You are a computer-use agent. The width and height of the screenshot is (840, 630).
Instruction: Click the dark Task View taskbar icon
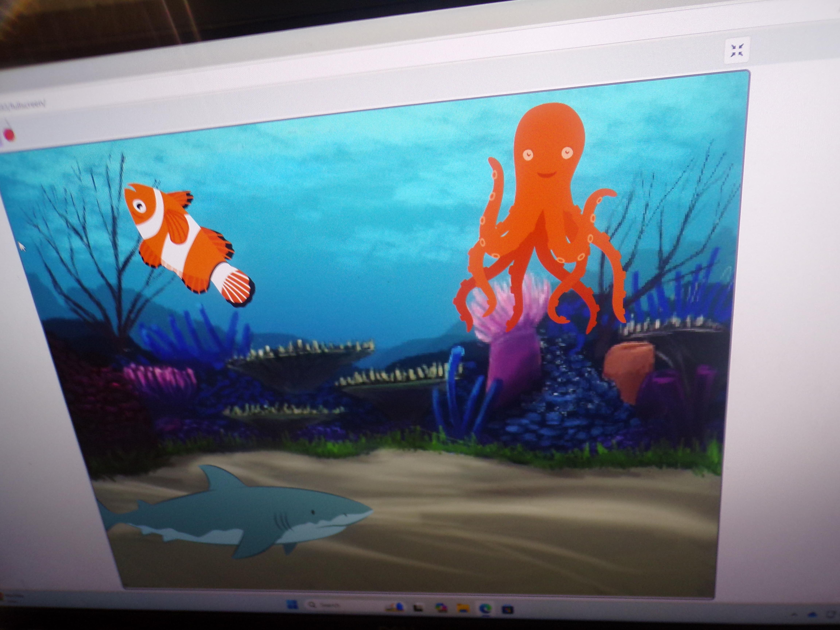tap(418, 608)
